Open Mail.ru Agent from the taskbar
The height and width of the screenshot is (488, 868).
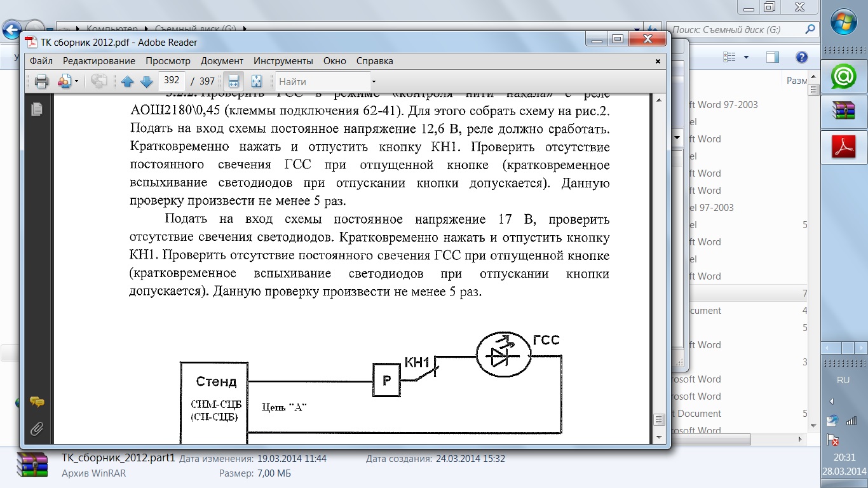coord(844,77)
